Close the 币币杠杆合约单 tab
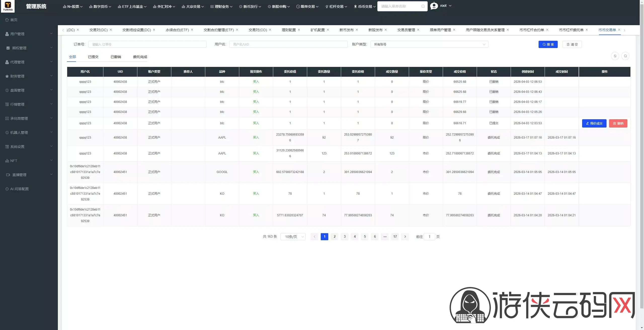Viewport: 644px width, 330px height. [547, 30]
